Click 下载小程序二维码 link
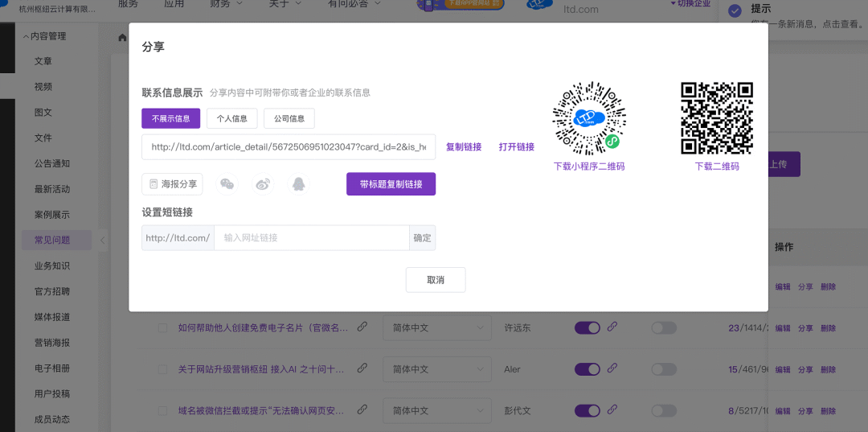868x432 pixels. [x=589, y=167]
